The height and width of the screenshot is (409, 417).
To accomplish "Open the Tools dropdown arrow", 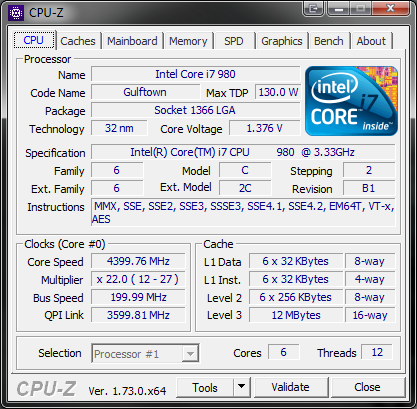I will coord(242,387).
